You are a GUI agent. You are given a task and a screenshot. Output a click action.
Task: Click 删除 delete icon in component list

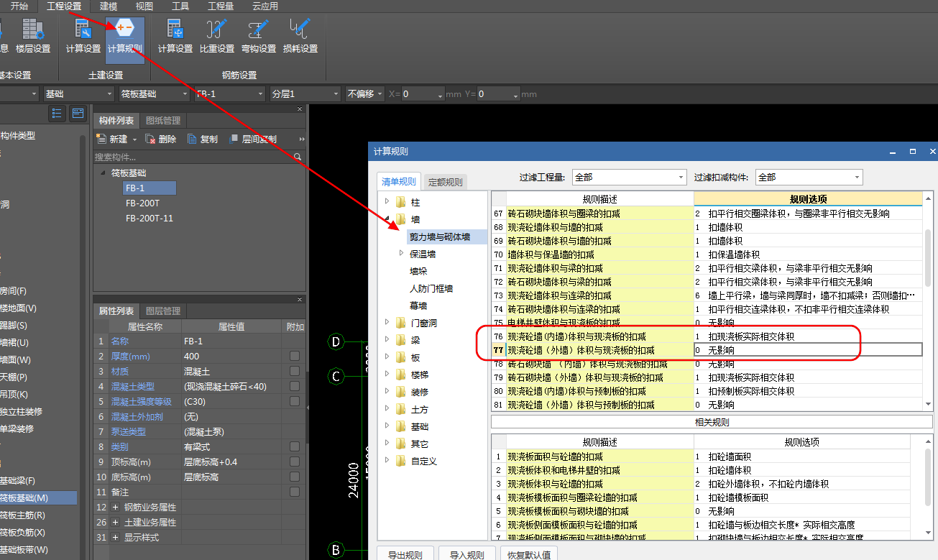point(150,139)
